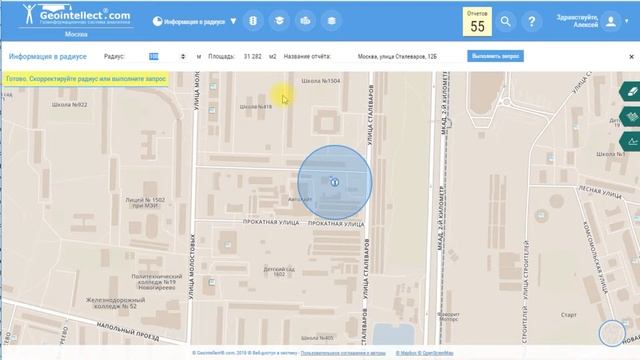This screenshot has height=360, width=640.
Task: Open help with the question mark icon
Action: pos(531,21)
